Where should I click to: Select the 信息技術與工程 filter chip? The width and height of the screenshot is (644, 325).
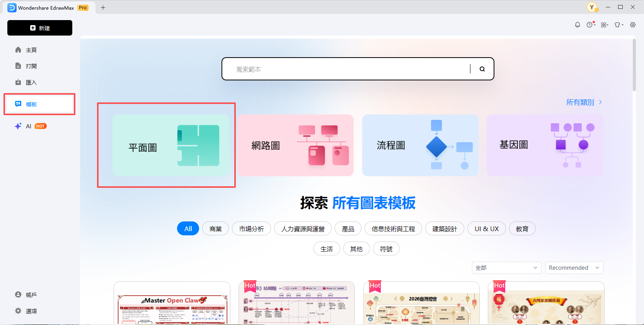tap(393, 228)
